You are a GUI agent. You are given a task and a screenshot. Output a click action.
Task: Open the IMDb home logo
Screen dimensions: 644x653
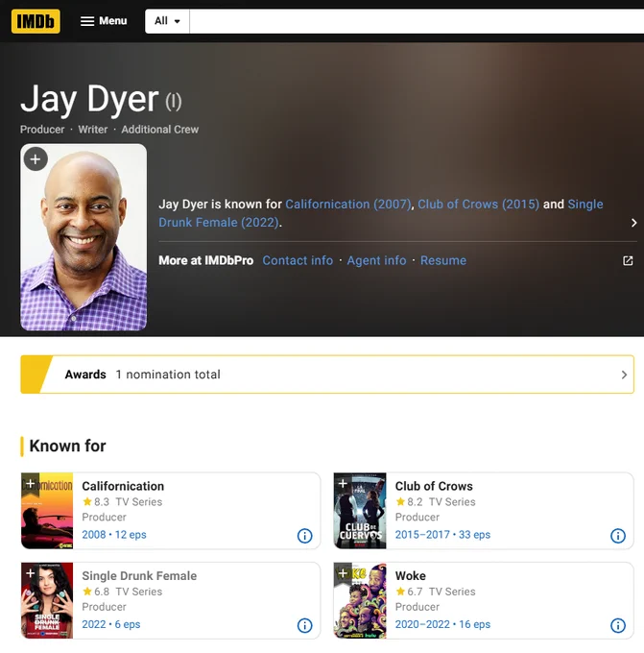coord(36,21)
